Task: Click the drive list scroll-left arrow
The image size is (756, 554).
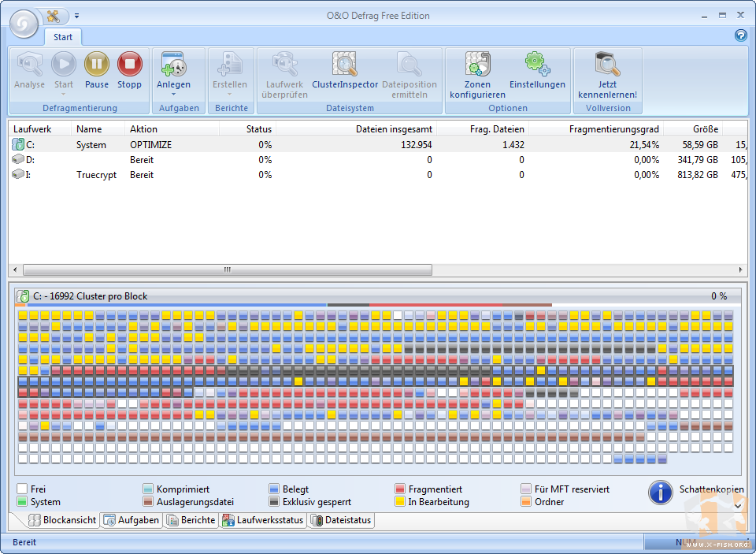Action: [15, 270]
